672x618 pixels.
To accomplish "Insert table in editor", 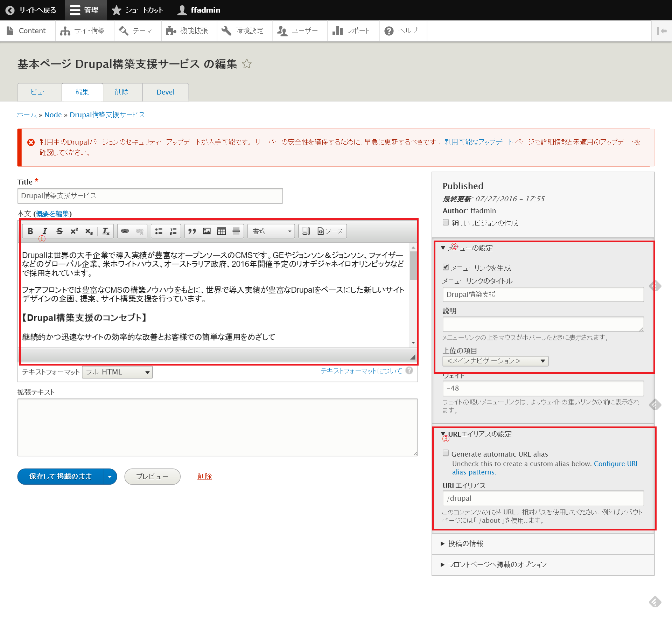I will (x=222, y=231).
